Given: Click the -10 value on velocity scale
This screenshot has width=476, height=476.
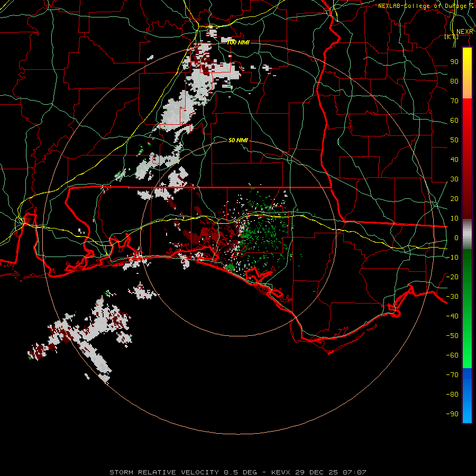Looking at the screenshot, I should [x=452, y=258].
